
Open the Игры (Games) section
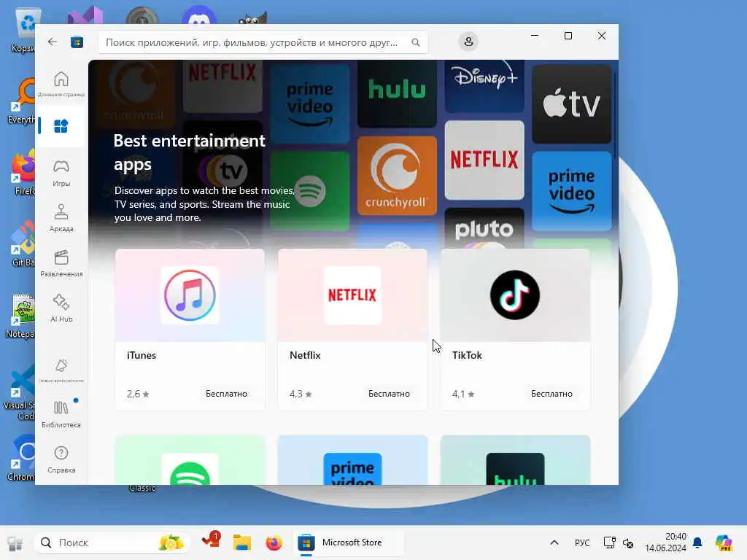[61, 173]
